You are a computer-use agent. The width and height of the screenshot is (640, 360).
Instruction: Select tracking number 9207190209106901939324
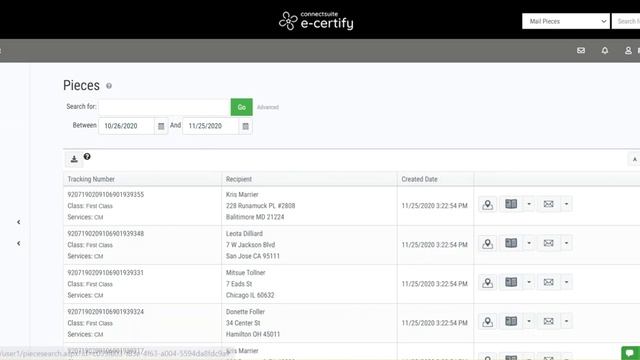pos(106,312)
